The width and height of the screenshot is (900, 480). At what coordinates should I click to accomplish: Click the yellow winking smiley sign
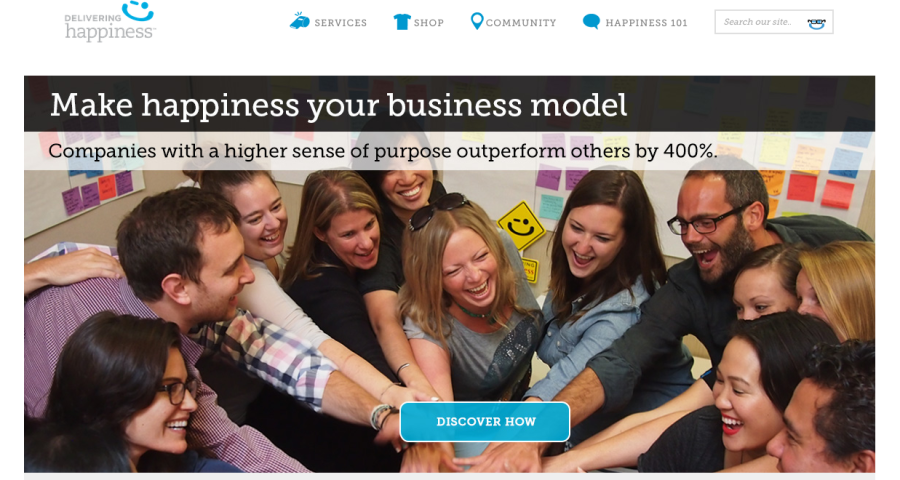521,226
